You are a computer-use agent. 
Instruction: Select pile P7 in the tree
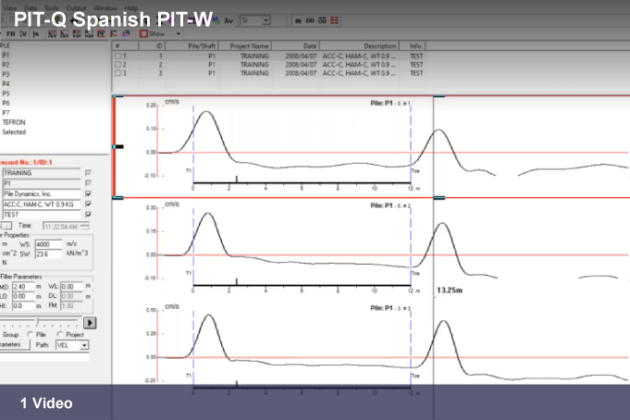point(6,113)
